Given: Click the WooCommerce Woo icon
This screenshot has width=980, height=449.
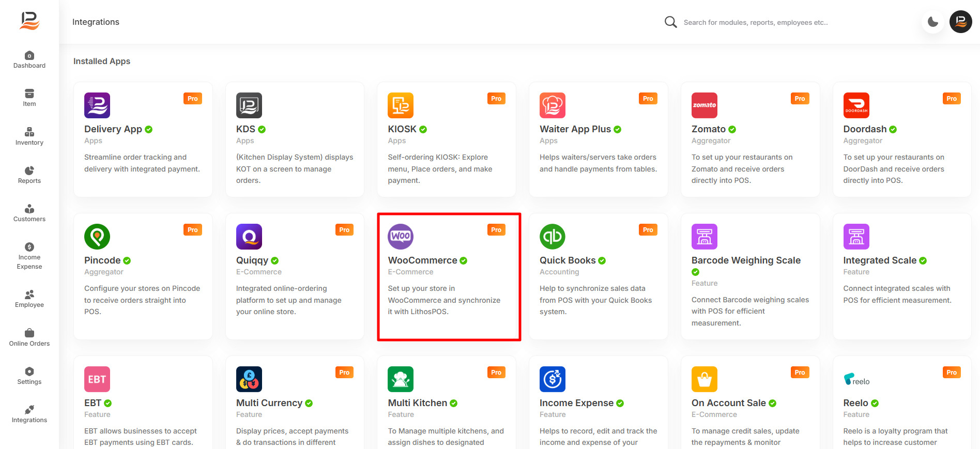Looking at the screenshot, I should (401, 237).
